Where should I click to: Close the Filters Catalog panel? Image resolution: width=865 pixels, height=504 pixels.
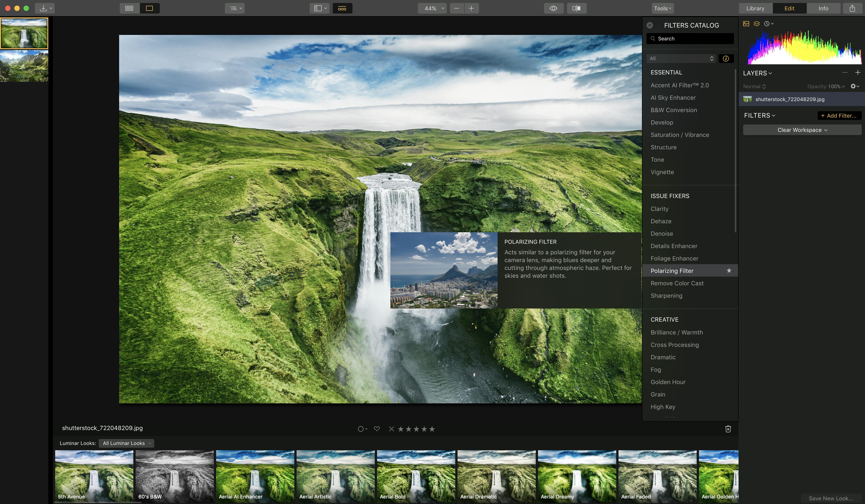coord(650,25)
